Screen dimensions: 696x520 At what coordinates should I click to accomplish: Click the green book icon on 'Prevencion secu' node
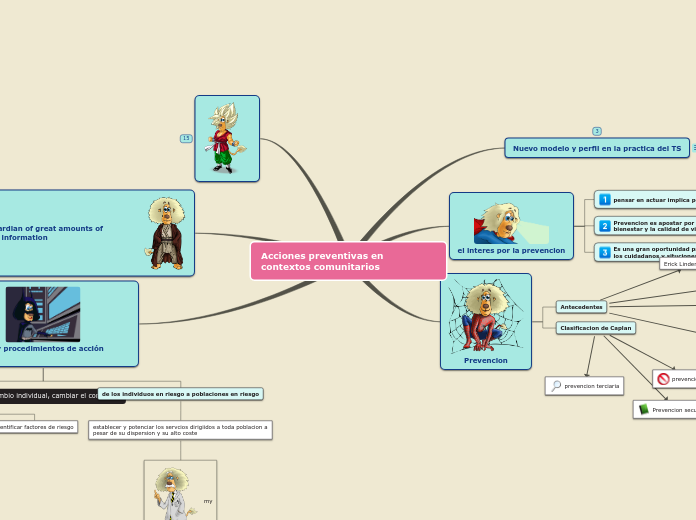(x=644, y=409)
